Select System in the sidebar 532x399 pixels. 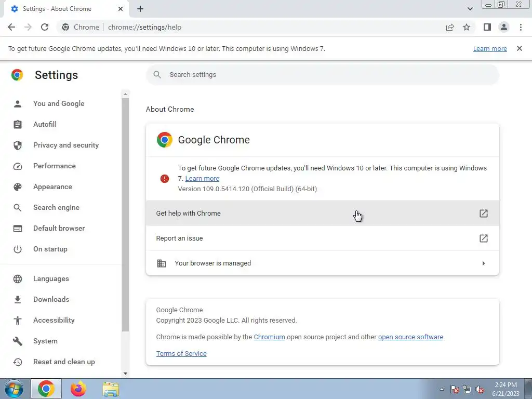45,341
